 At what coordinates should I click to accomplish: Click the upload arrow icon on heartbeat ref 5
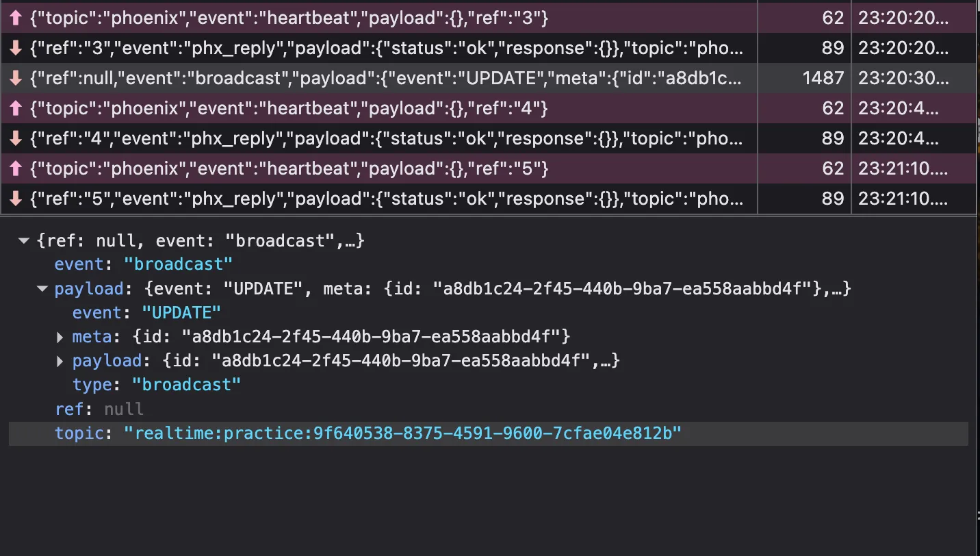tap(16, 168)
